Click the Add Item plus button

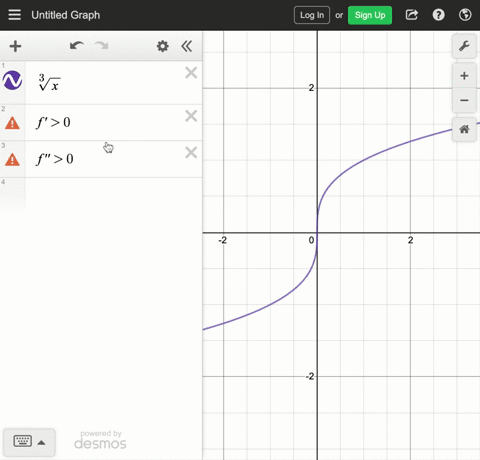[15, 46]
